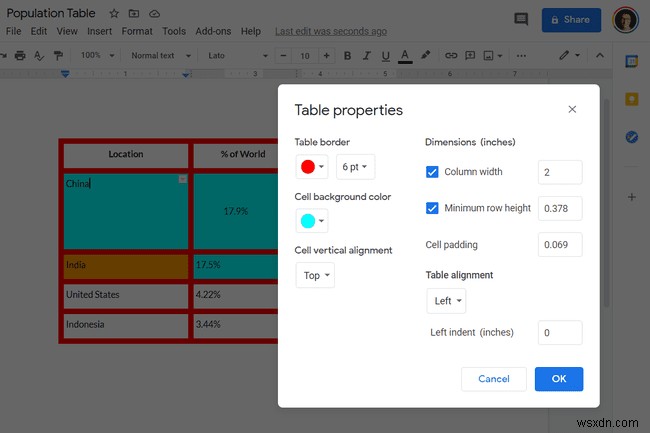Open the table border width dropdown

click(x=354, y=167)
